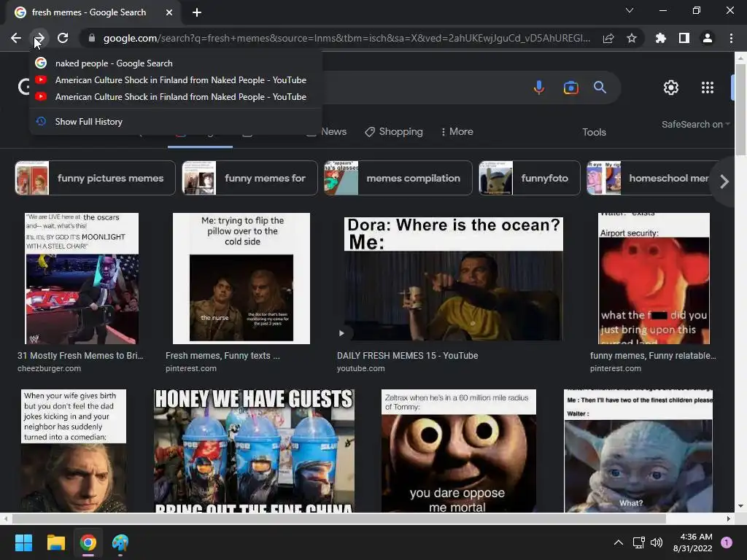
Task: Open the Windows Start menu
Action: click(x=23, y=542)
